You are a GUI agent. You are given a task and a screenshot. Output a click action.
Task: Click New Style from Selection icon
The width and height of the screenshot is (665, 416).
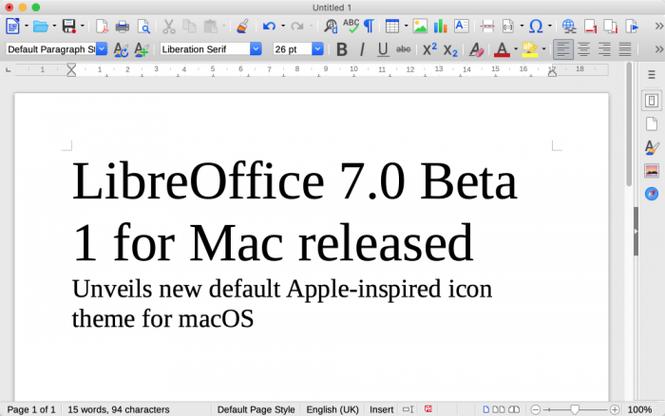pyautogui.click(x=141, y=50)
